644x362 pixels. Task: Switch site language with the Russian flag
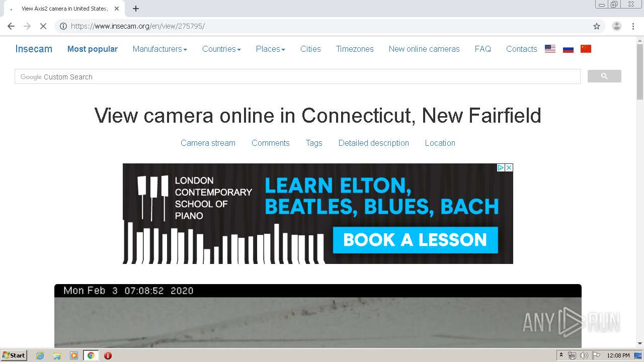coord(568,49)
